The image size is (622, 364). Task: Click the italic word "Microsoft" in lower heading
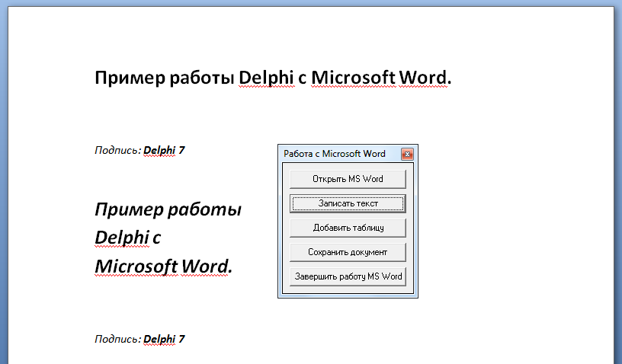coord(135,267)
